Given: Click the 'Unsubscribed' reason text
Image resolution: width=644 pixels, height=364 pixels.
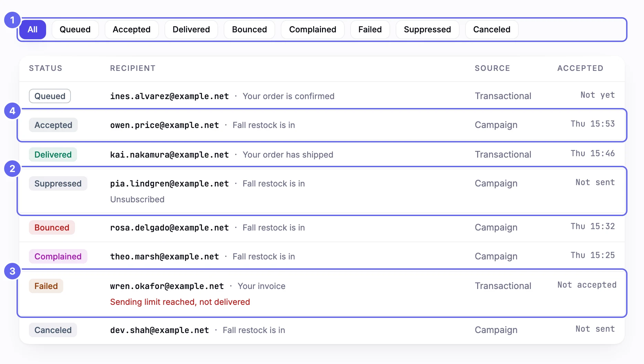Looking at the screenshot, I should pos(137,199).
